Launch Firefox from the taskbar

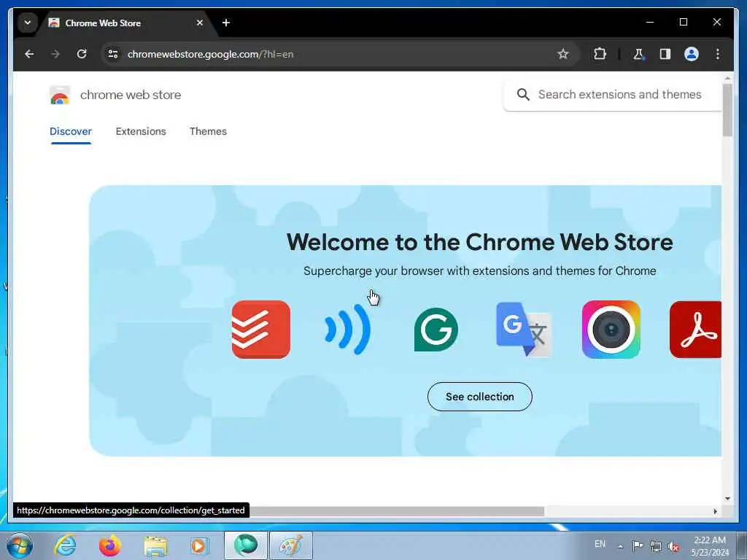[x=109, y=545]
